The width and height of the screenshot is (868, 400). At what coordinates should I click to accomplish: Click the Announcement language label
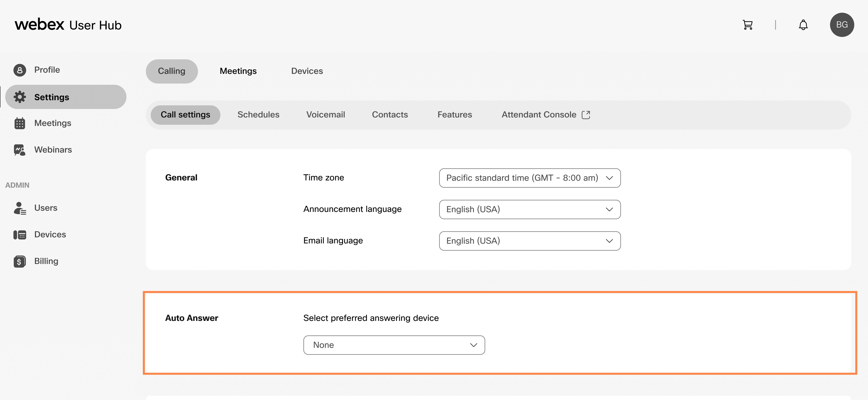(352, 209)
